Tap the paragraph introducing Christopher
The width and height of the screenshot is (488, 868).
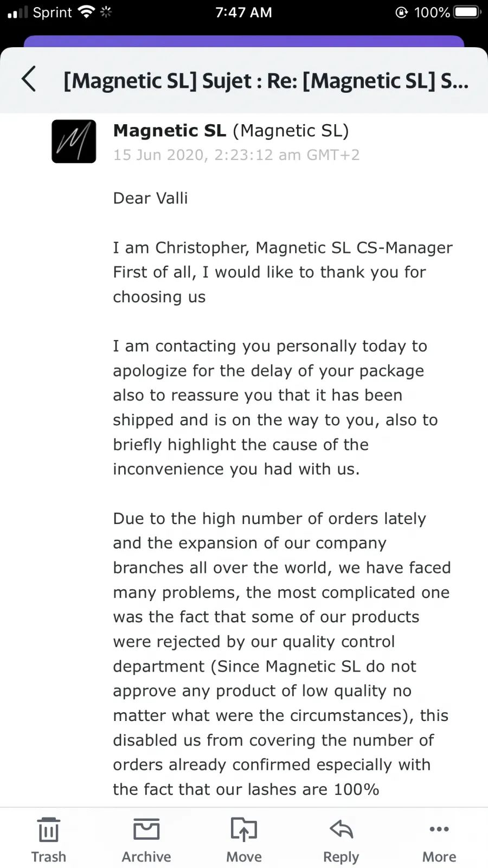pyautogui.click(x=282, y=272)
